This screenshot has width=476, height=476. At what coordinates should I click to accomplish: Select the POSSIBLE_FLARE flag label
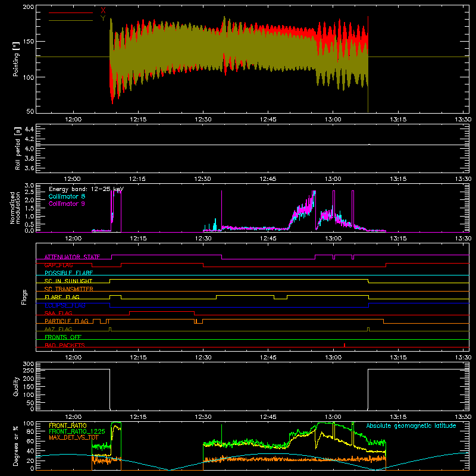point(68,273)
